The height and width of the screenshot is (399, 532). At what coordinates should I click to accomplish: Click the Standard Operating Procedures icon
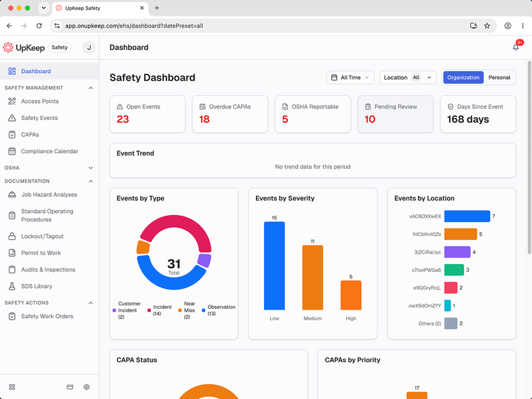12,215
